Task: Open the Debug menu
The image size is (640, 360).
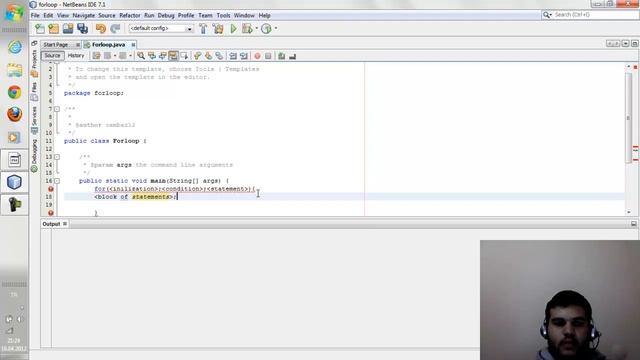Action: [166, 16]
